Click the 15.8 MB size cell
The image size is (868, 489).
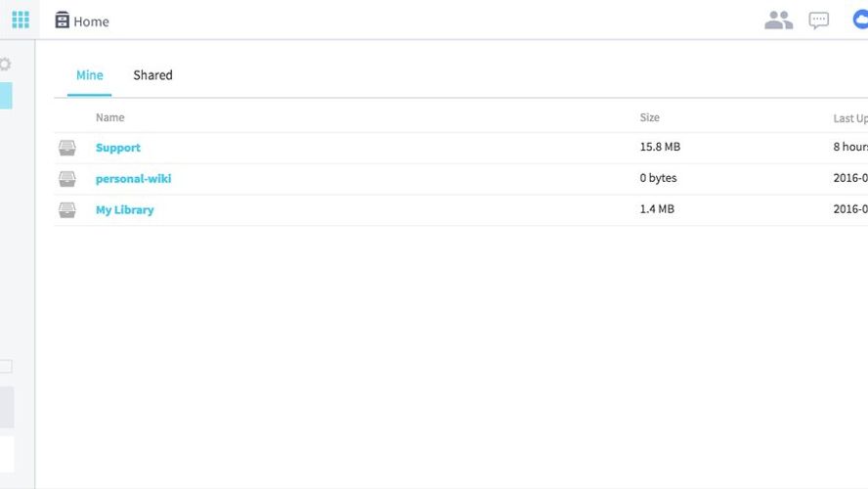660,148
